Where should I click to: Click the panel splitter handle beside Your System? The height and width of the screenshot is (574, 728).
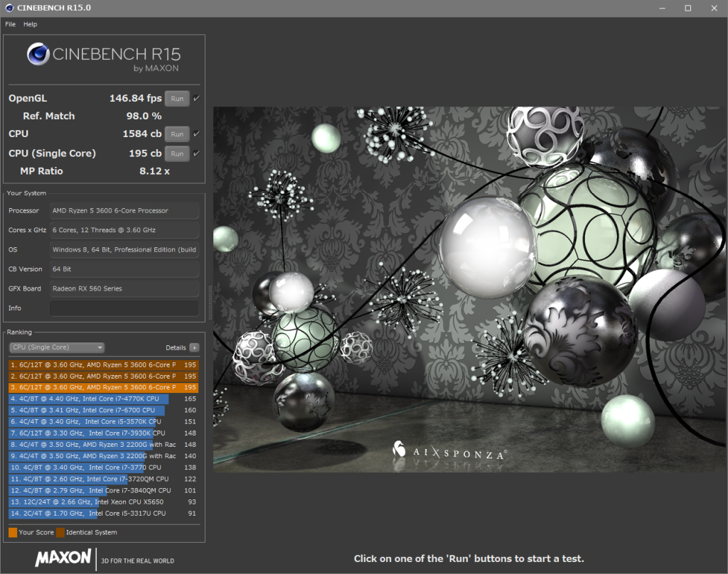[x=210, y=303]
